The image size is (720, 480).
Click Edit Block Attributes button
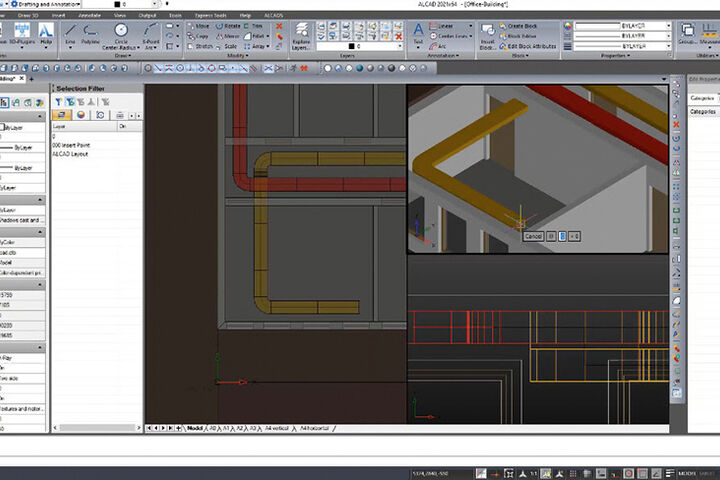527,46
